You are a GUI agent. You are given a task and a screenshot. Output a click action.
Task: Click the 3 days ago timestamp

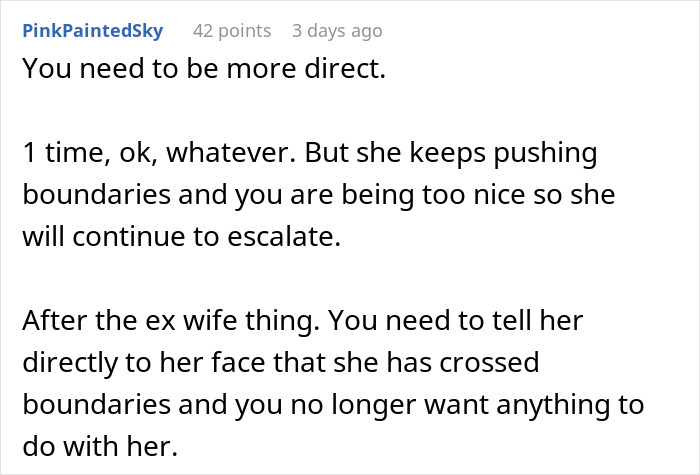click(x=337, y=31)
